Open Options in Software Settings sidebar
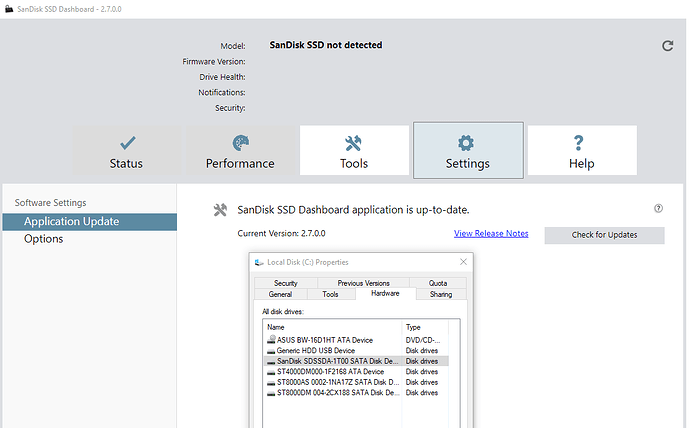 click(x=44, y=239)
